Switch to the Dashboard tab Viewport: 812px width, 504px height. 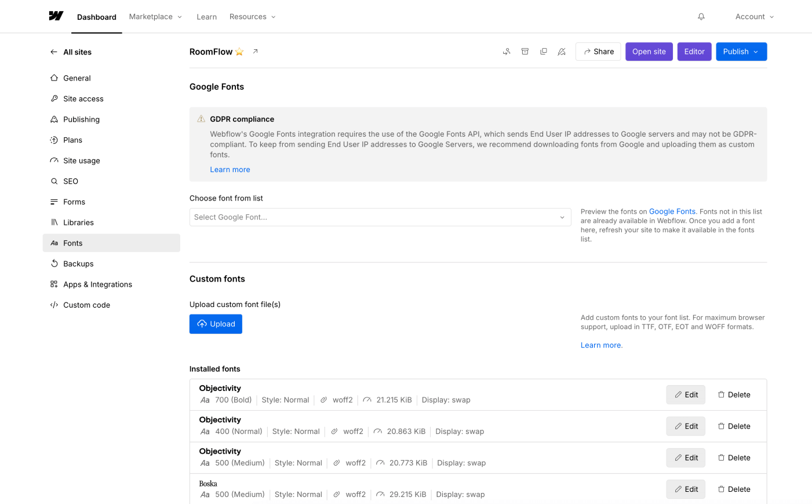[x=96, y=17]
